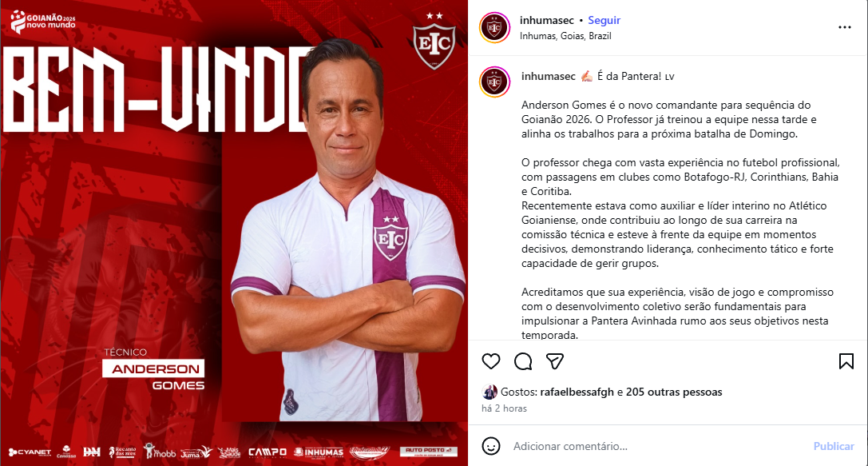
Task: Open the inhumasec username in the header
Action: [547, 21]
